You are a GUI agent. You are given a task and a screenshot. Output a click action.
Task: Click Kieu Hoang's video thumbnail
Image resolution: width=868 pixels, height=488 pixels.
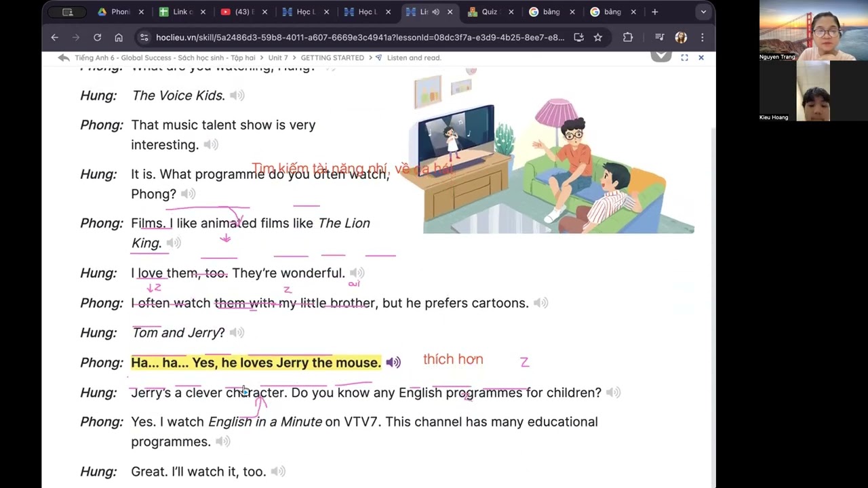812,91
